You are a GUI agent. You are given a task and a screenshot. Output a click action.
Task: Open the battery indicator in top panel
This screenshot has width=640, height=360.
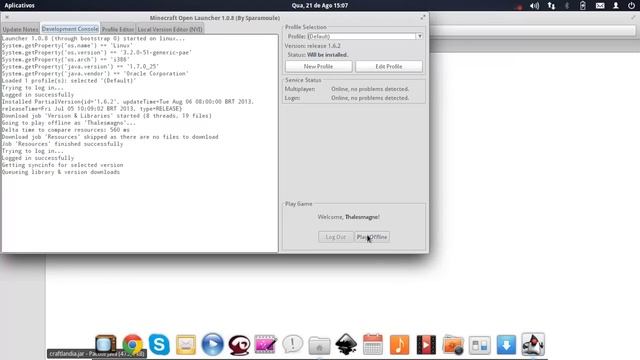(x=583, y=6)
